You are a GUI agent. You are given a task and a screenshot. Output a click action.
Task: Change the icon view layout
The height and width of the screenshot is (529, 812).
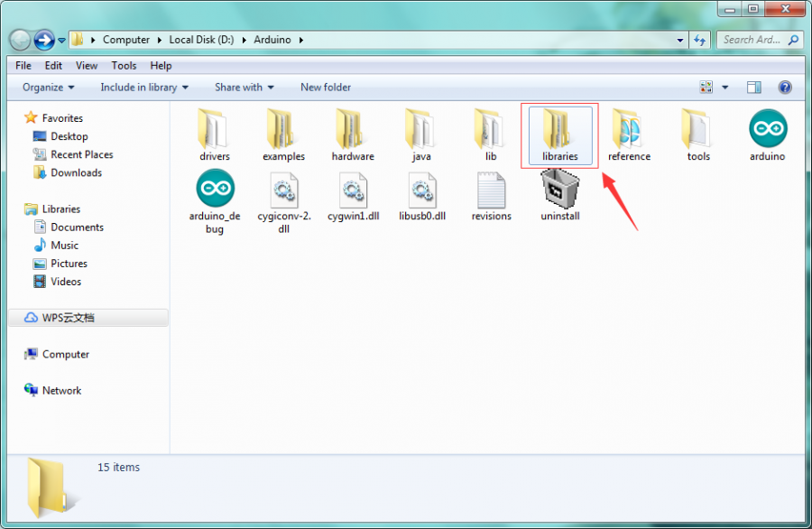pyautogui.click(x=707, y=87)
